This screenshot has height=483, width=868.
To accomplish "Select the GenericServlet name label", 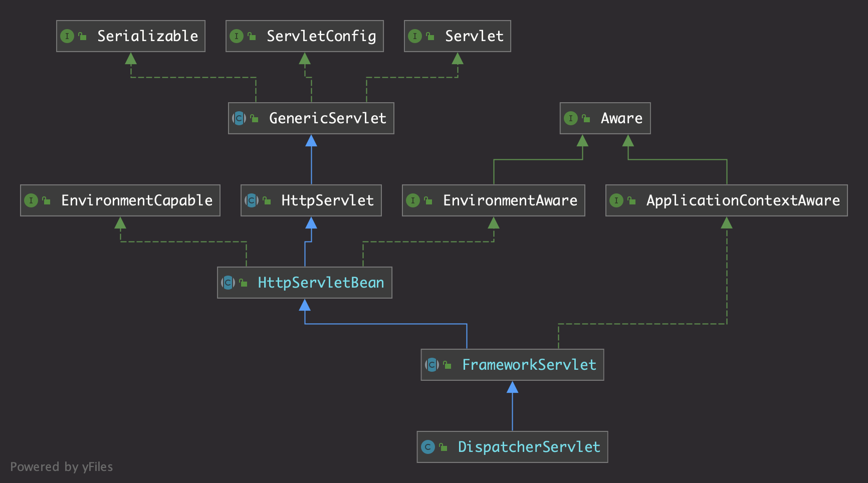I will (327, 118).
